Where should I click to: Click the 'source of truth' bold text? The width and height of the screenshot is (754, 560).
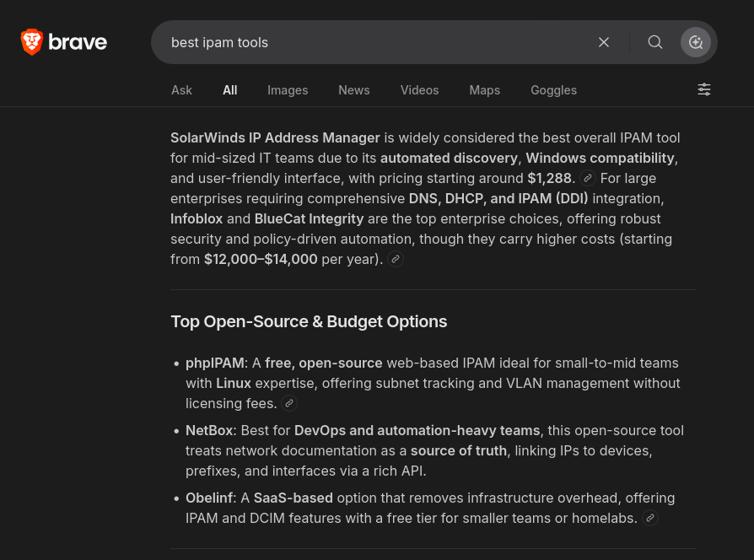point(459,451)
